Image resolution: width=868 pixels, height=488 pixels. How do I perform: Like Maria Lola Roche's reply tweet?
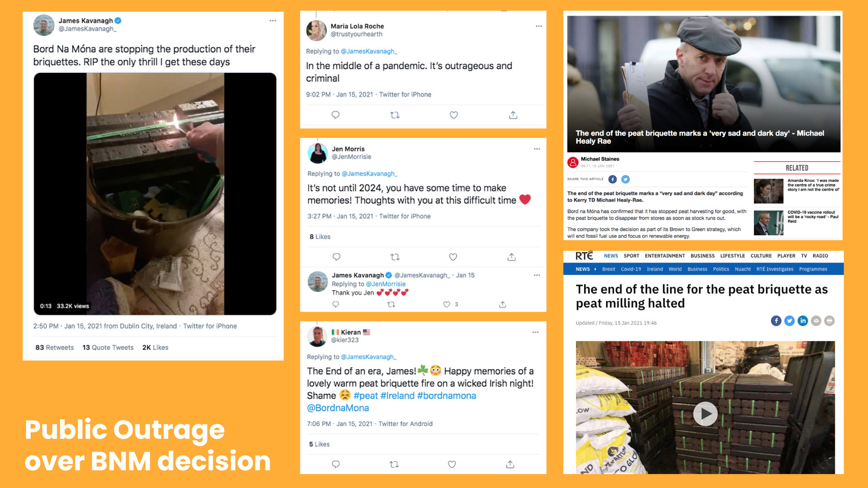point(453,115)
